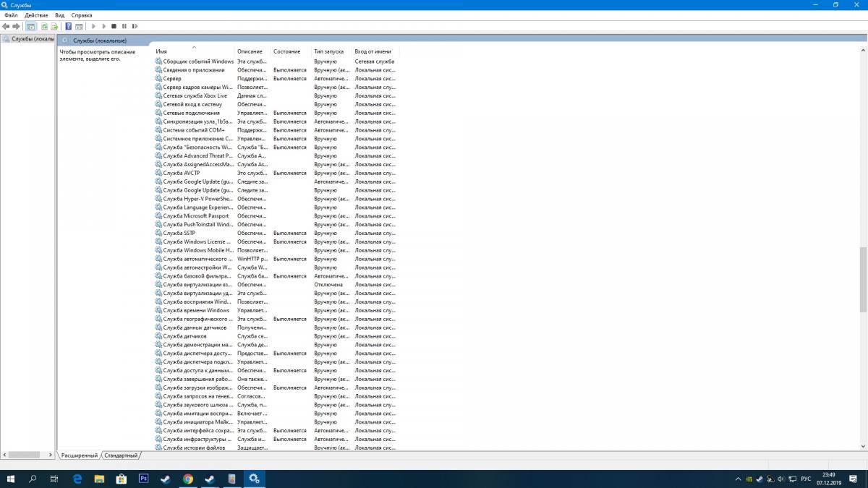The image size is (868, 488).
Task: Open the notification center icon
Action: (854, 479)
